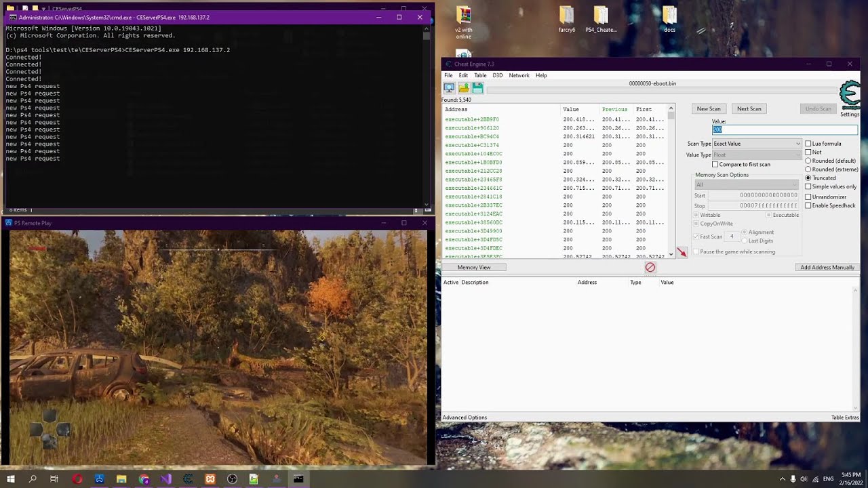Click the scan progress bar
The height and width of the screenshot is (488, 868).
(661, 90)
